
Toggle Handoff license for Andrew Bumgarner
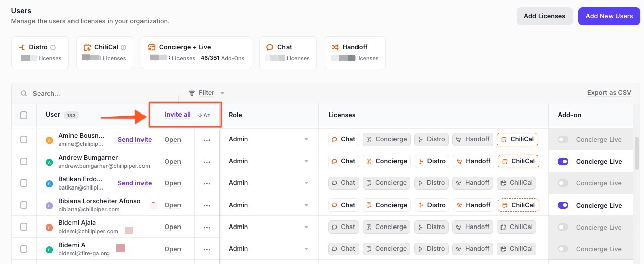pos(473,161)
